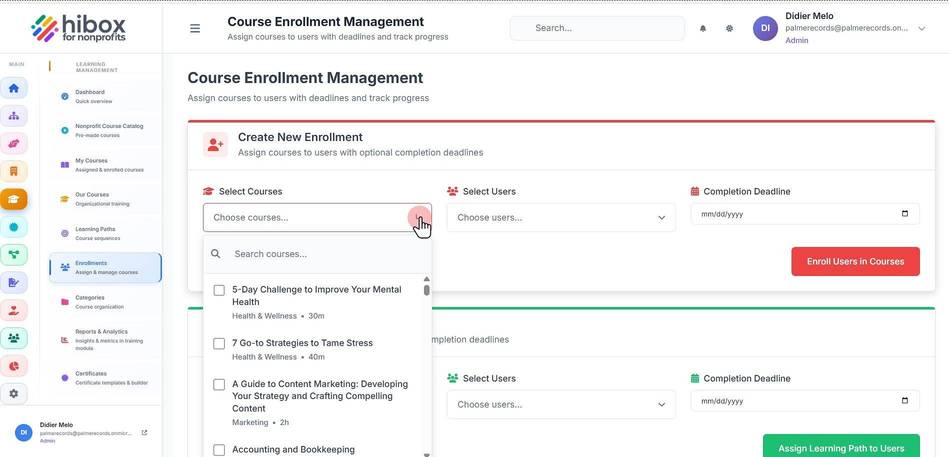Go to Our Courses organizational training
949x457 pixels.
(x=105, y=199)
